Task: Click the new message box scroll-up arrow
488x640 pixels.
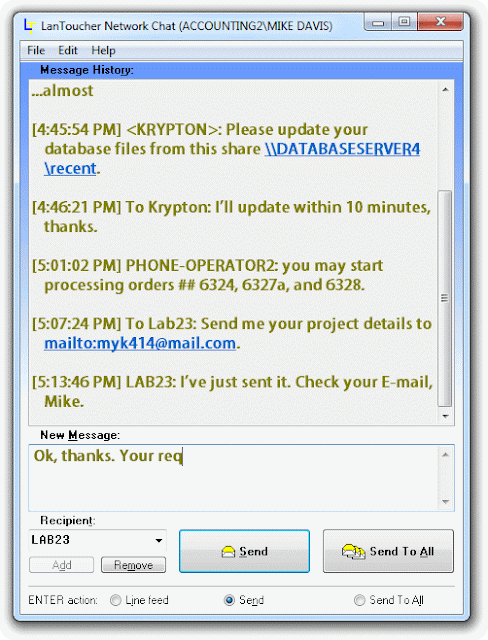Action: pos(445,455)
